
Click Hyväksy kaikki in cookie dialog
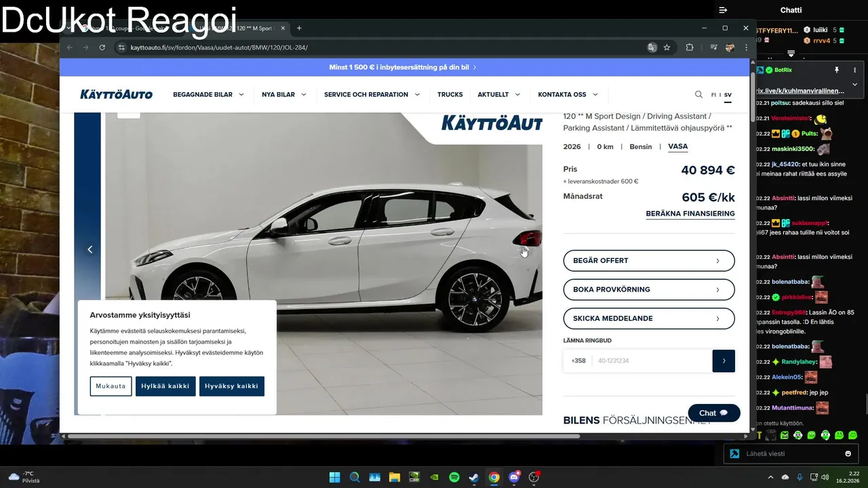tap(232, 386)
